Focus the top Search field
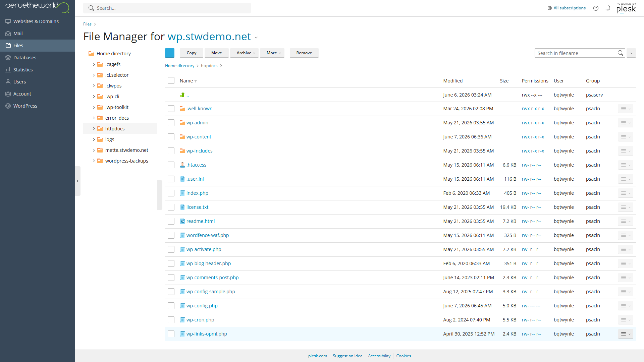Image resolution: width=644 pixels, height=362 pixels. tap(167, 8)
